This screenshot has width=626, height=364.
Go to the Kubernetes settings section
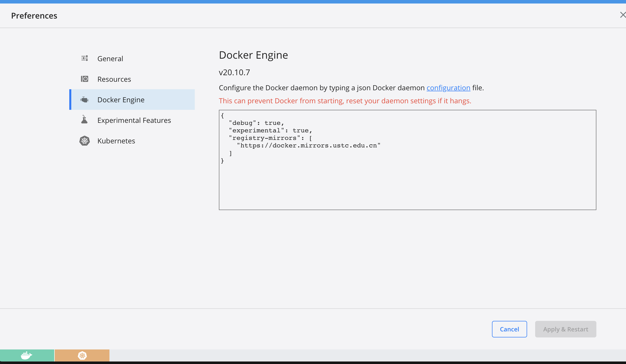(x=132, y=141)
